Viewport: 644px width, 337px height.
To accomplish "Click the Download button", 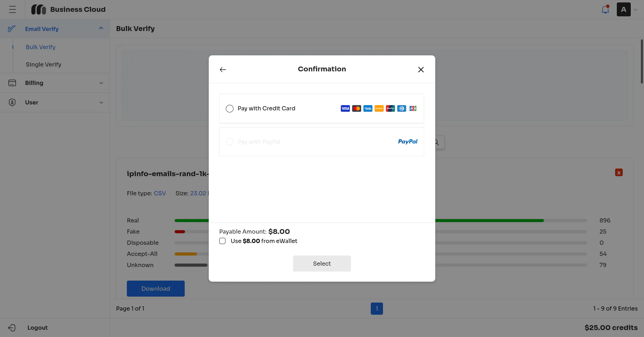I will pos(156,289).
